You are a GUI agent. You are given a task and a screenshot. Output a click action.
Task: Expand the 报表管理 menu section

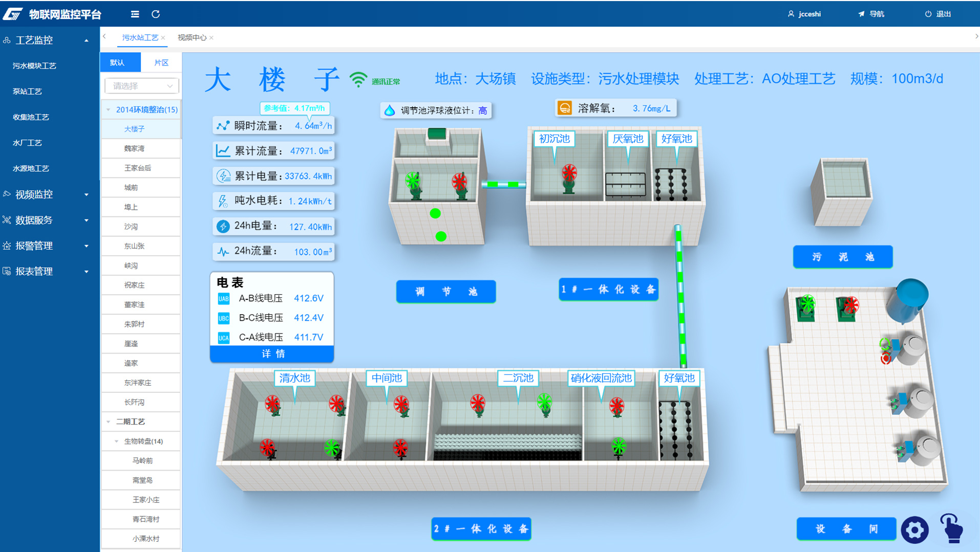click(x=50, y=271)
